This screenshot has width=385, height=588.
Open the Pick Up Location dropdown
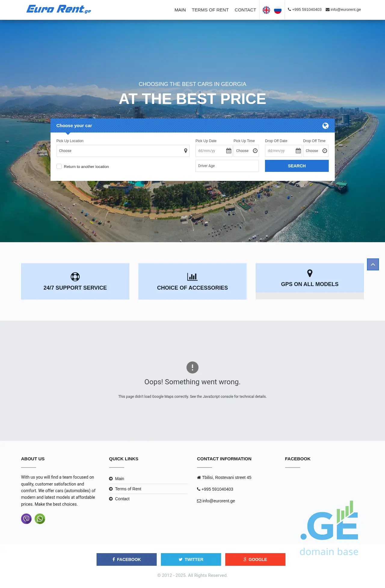point(123,151)
